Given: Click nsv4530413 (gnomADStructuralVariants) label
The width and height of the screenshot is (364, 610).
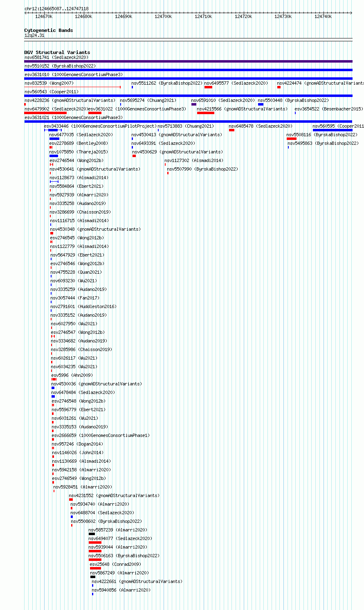Looking at the screenshot, I should pos(177,135).
